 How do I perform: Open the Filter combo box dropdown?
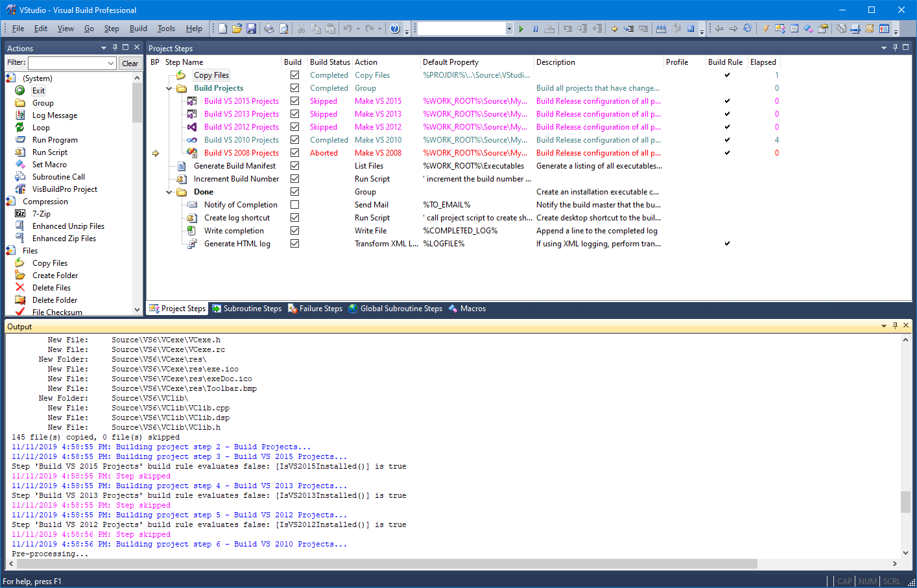point(110,63)
